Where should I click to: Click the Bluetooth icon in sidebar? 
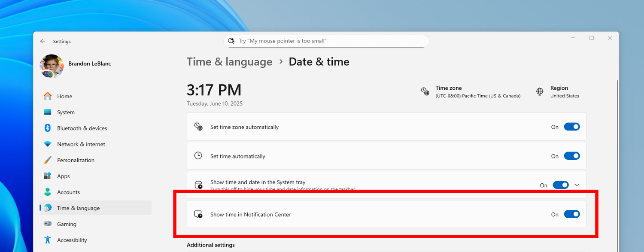click(x=48, y=128)
